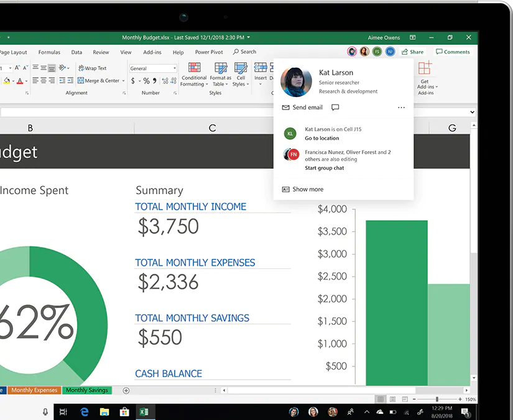
Task: Open the Comments pane
Action: (x=453, y=52)
